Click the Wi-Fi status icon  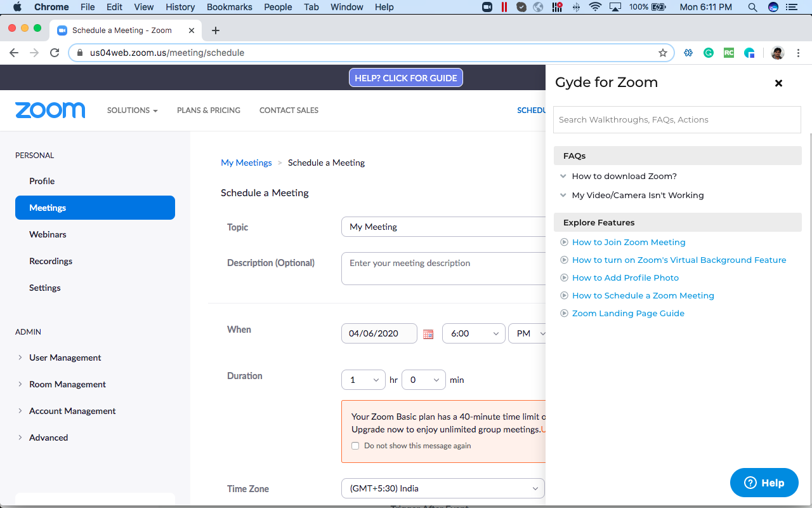point(595,7)
